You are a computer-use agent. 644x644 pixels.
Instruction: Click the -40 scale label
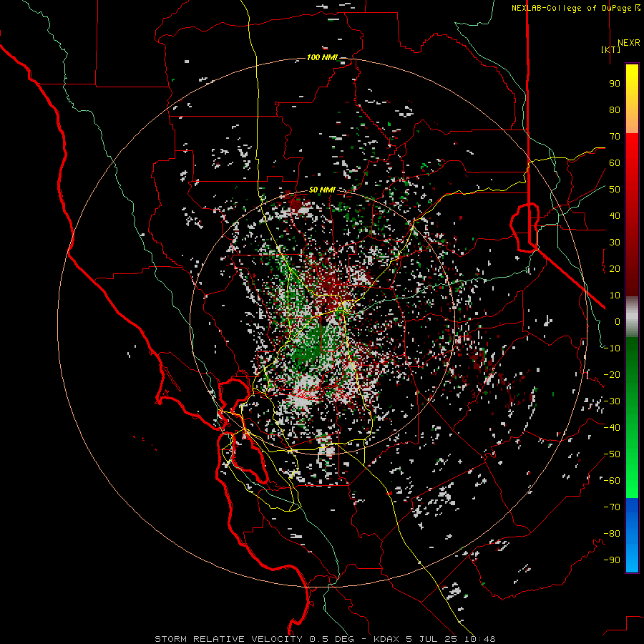point(612,428)
